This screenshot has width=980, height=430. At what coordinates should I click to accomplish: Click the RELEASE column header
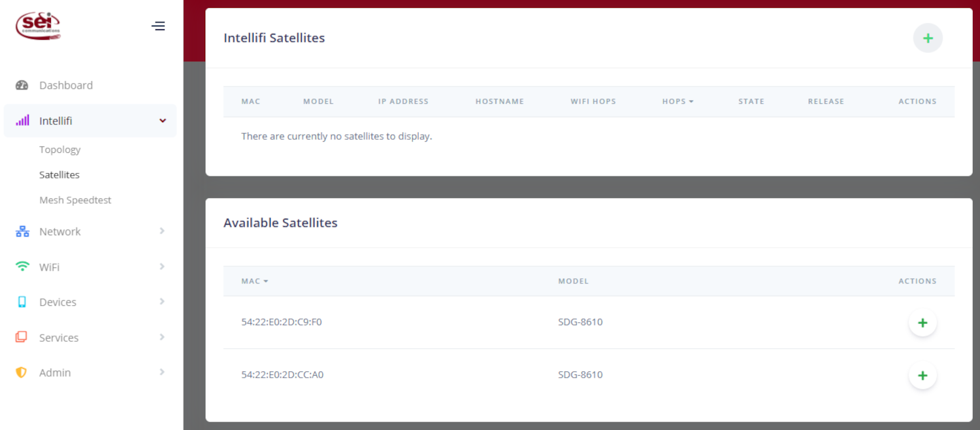(x=826, y=101)
